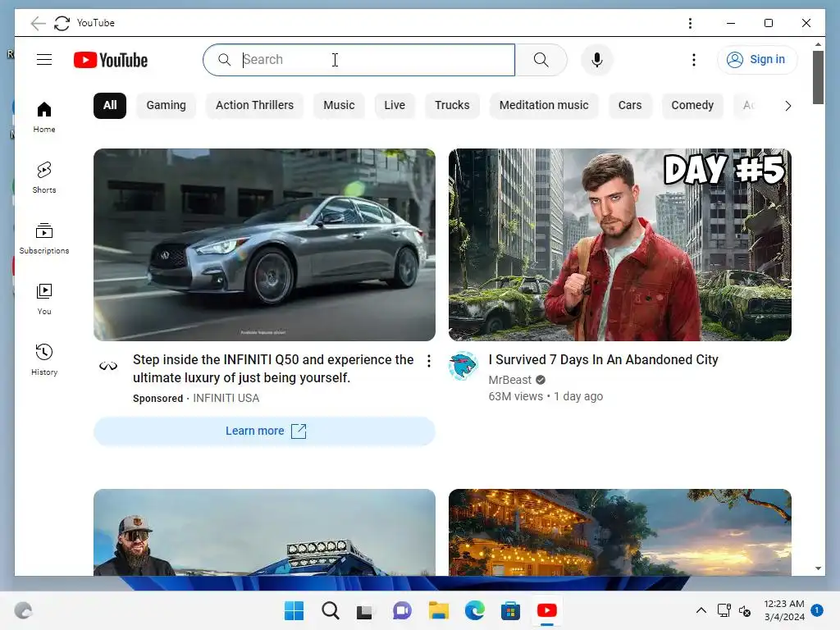Open the taskbar clock and date

tap(783, 610)
